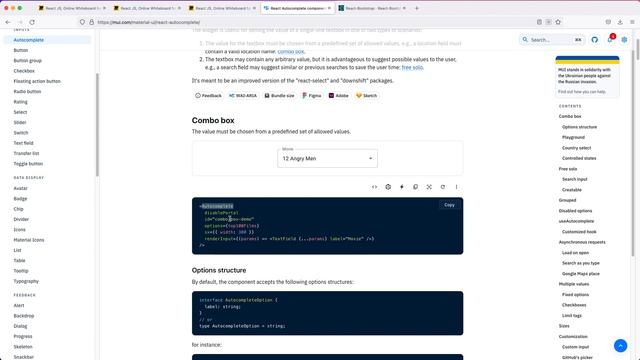Save page to Pocket icon
640x360 pixels.
point(608,22)
